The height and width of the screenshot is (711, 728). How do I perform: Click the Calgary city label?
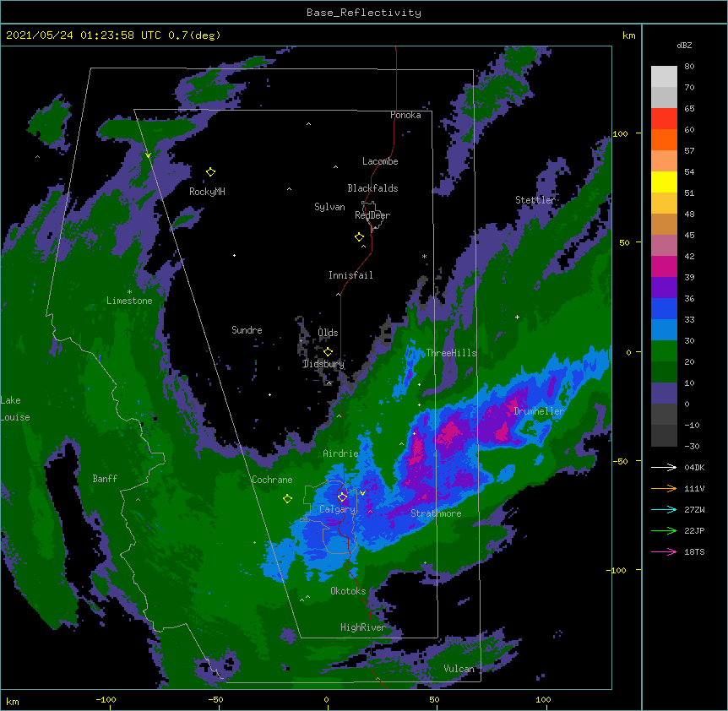click(x=337, y=509)
